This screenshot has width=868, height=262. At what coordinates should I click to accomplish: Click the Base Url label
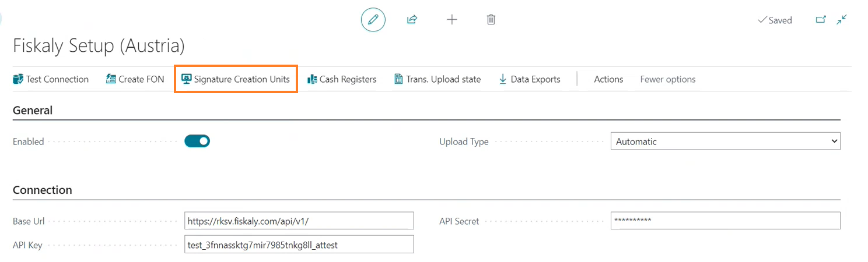[x=29, y=221]
